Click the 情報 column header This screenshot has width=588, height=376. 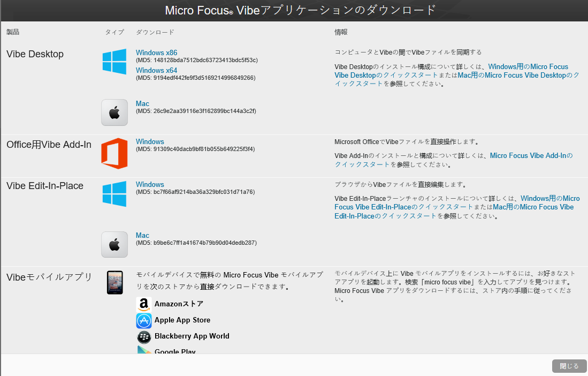pyautogui.click(x=341, y=32)
